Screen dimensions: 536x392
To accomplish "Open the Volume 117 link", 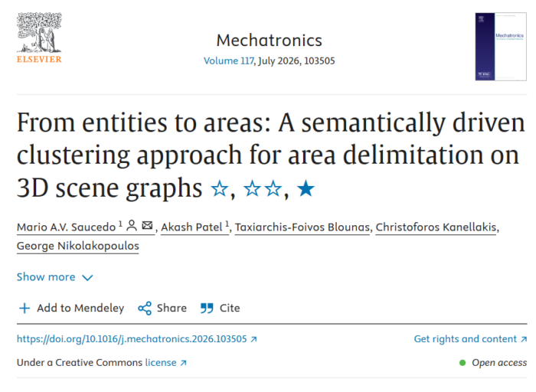I will tap(229, 60).
